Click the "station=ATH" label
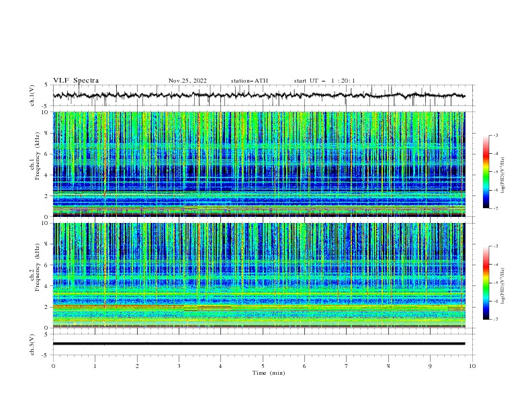The width and height of the screenshot is (532, 411). coord(249,81)
